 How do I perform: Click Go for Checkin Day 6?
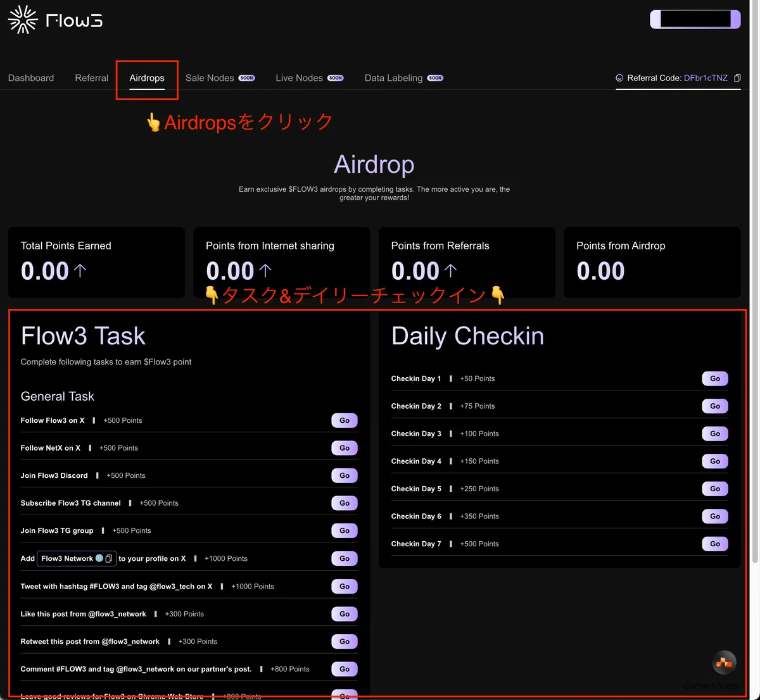click(x=715, y=516)
